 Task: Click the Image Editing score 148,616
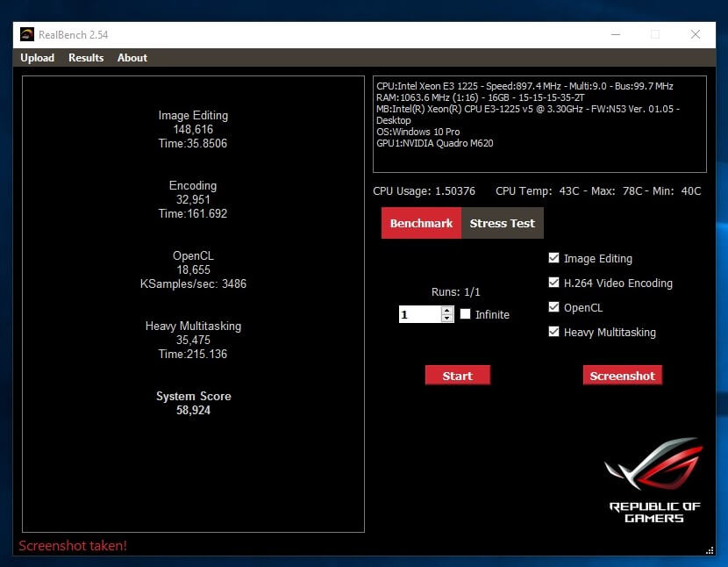pyautogui.click(x=193, y=130)
